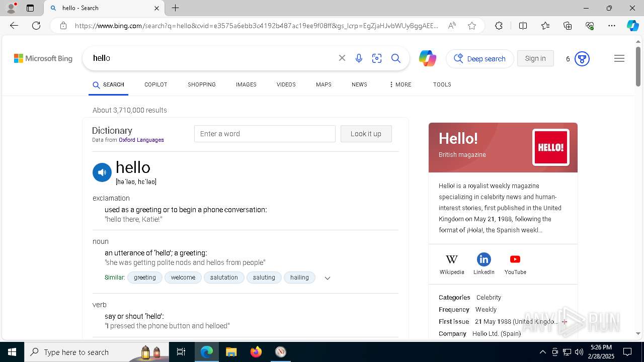This screenshot has height=362, width=644.
Task: Clear the search box with X
Action: 342,58
